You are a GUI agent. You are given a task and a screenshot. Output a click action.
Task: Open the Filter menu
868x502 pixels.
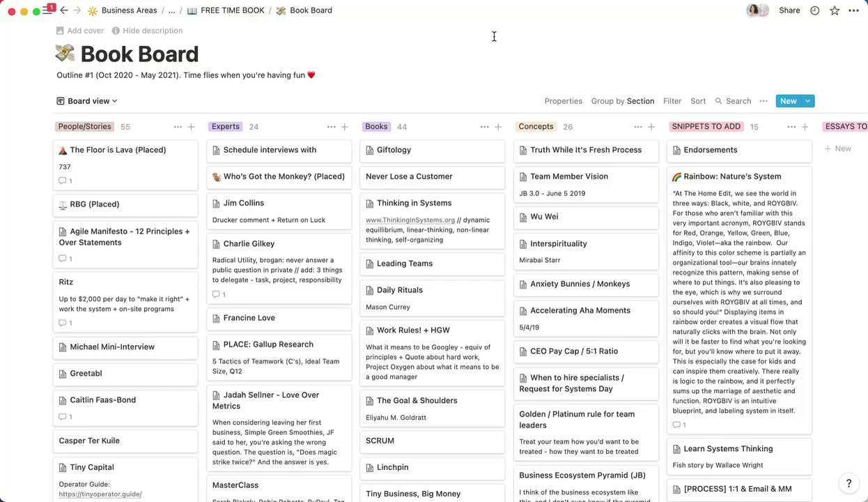tap(672, 101)
